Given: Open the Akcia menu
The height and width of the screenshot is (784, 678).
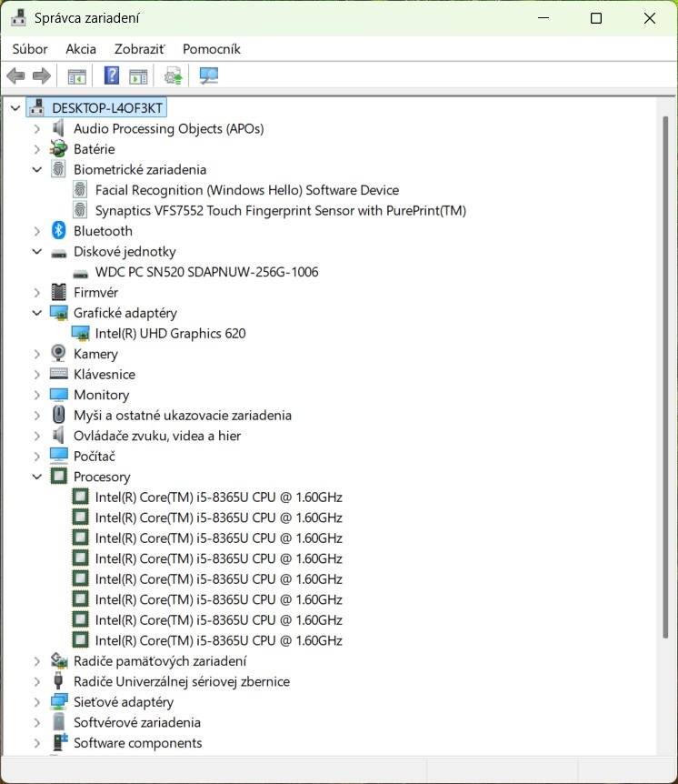Looking at the screenshot, I should click(x=81, y=49).
